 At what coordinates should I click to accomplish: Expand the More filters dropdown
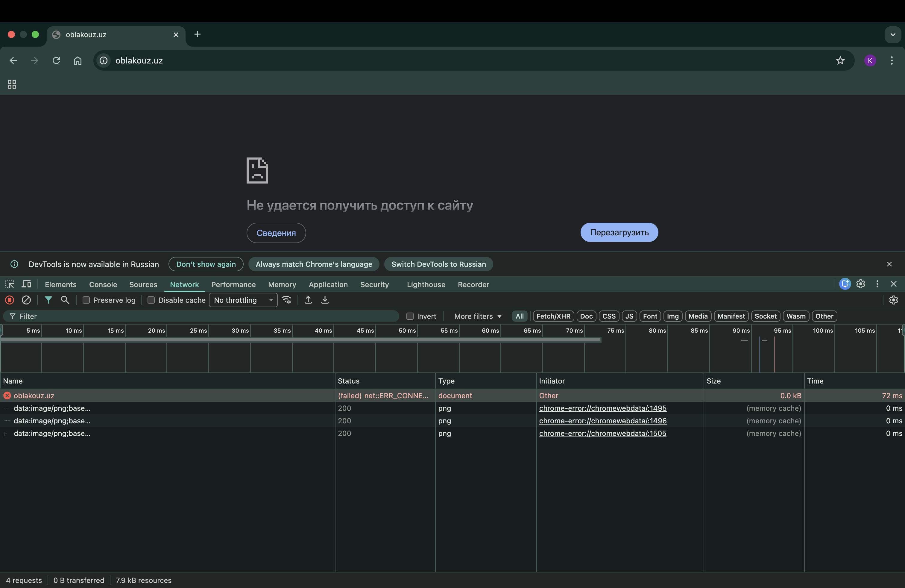(x=478, y=316)
